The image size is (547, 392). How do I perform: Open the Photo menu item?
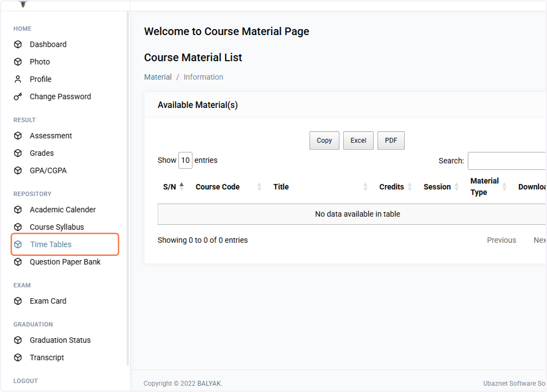coord(40,61)
